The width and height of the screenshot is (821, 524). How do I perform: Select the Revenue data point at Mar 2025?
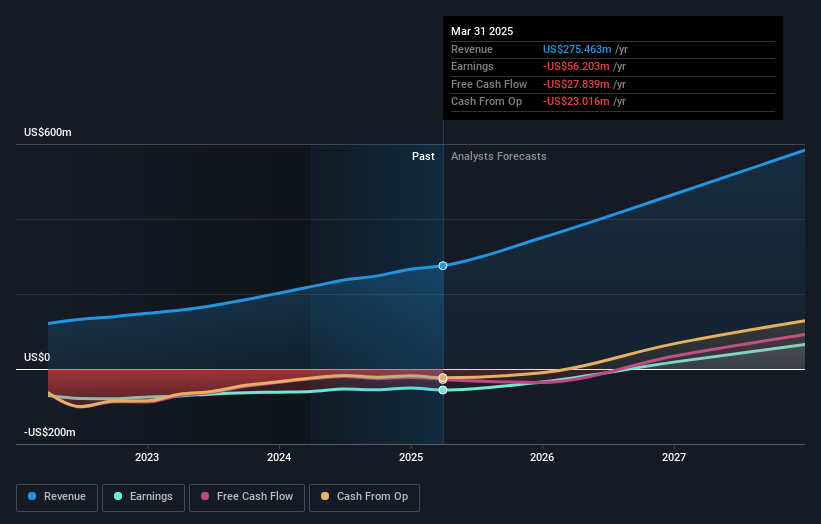pyautogui.click(x=443, y=266)
